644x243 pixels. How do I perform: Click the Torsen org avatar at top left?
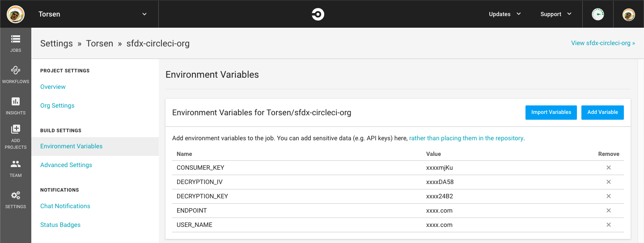[16, 14]
